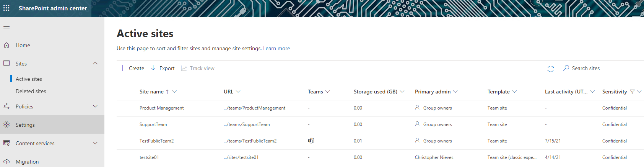Click the Migration cloud icon

click(x=7, y=162)
